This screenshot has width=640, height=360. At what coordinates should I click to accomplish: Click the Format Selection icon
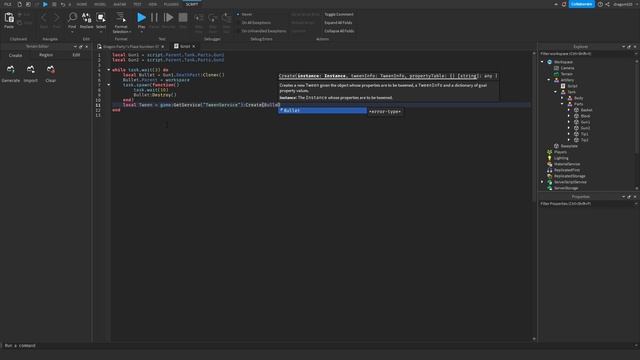coord(121,18)
